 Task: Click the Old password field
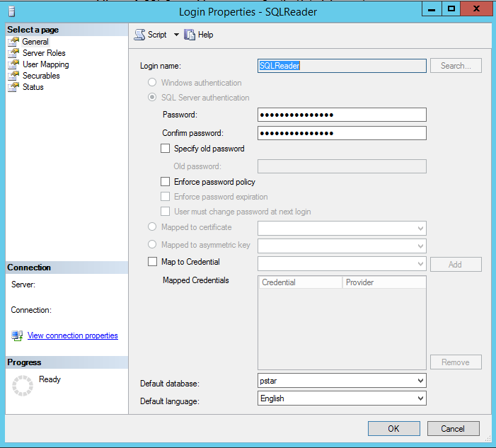[342, 166]
